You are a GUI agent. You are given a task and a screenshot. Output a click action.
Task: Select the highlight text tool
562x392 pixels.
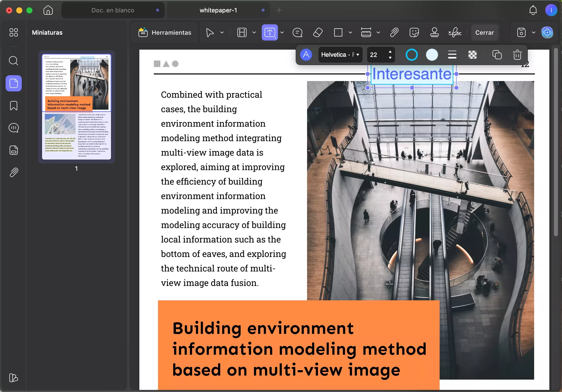pos(242,33)
